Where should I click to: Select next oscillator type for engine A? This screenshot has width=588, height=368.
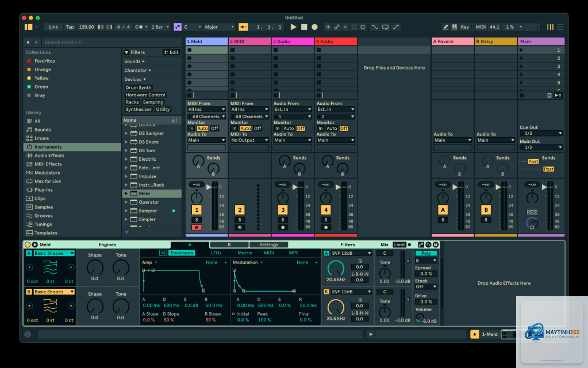(x=71, y=267)
